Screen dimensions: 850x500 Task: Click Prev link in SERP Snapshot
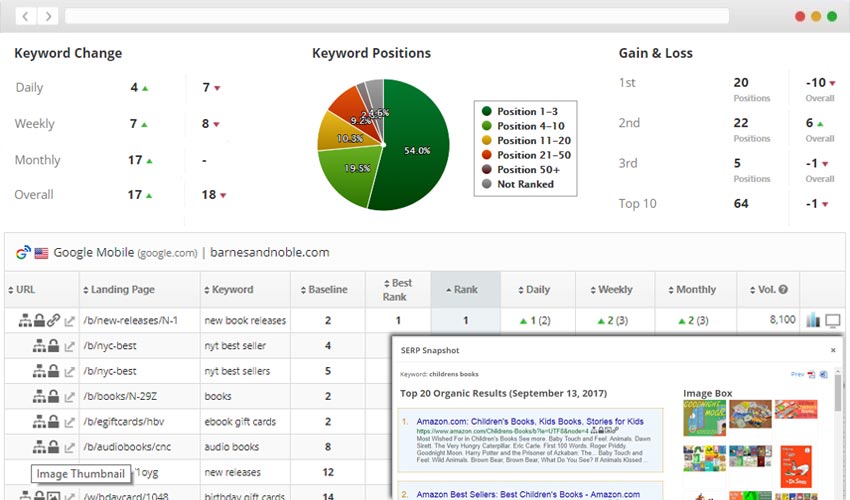pyautogui.click(x=797, y=374)
